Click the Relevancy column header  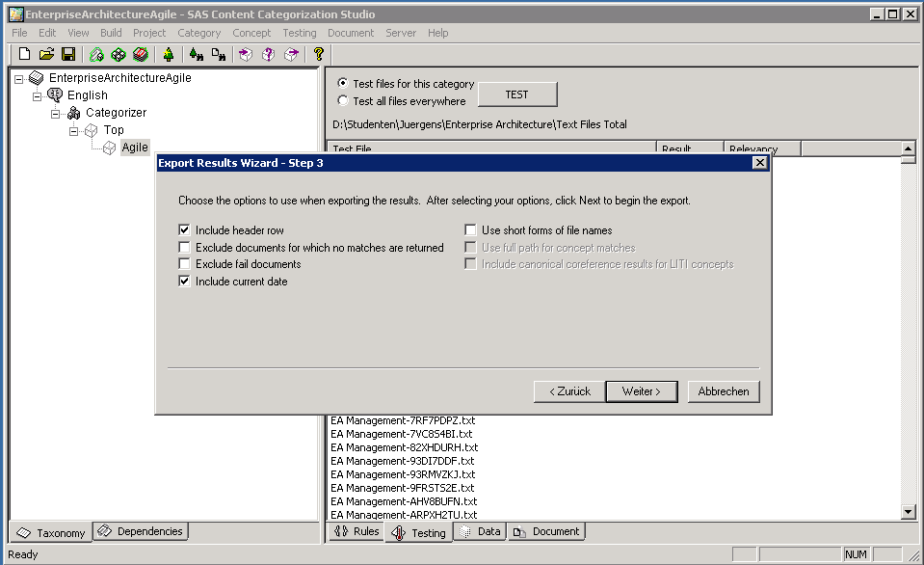point(761,148)
